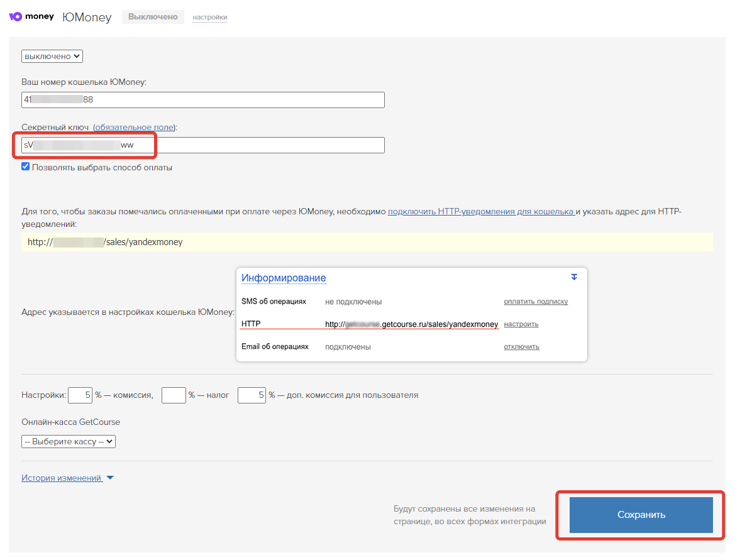Open the 'Информирование' heading link
This screenshot has height=560, width=735.
point(284,278)
